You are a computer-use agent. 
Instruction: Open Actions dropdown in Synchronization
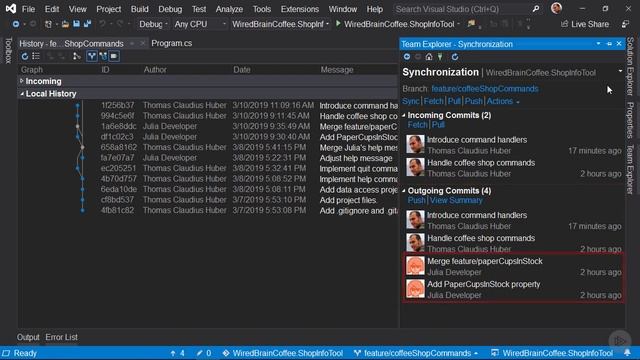(503, 101)
